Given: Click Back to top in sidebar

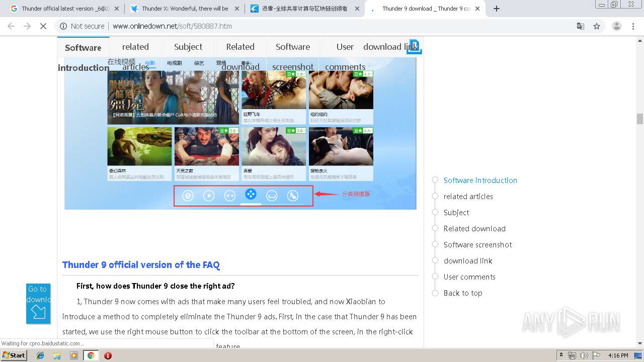Looking at the screenshot, I should (x=462, y=293).
